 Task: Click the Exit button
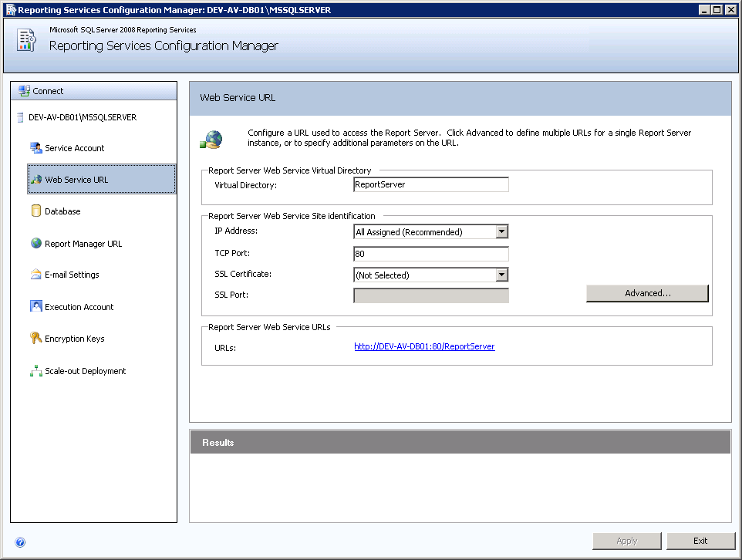pos(700,541)
